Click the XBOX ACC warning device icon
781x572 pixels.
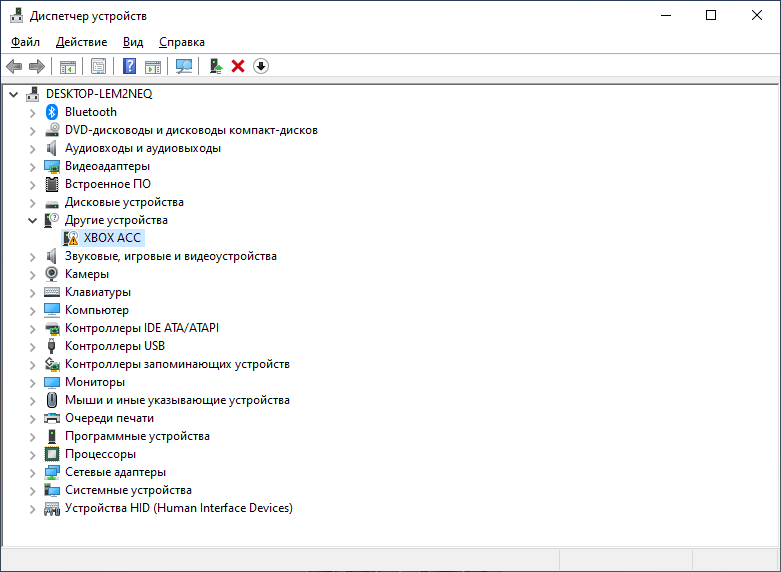point(71,238)
